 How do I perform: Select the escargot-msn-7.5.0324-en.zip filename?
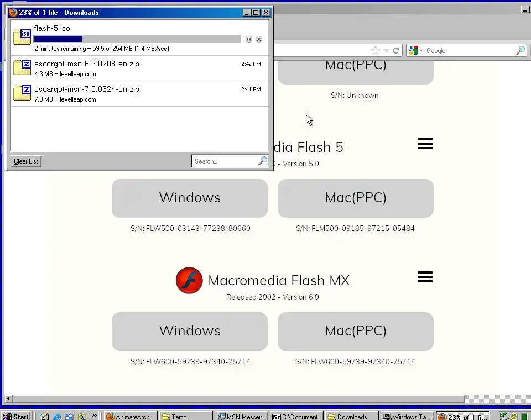coord(87,89)
